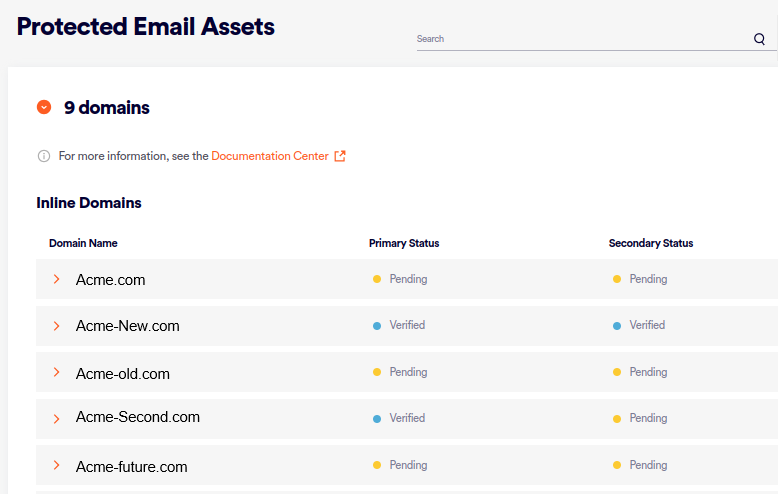Click the search magnifier icon
The image size is (778, 494).
pos(759,39)
